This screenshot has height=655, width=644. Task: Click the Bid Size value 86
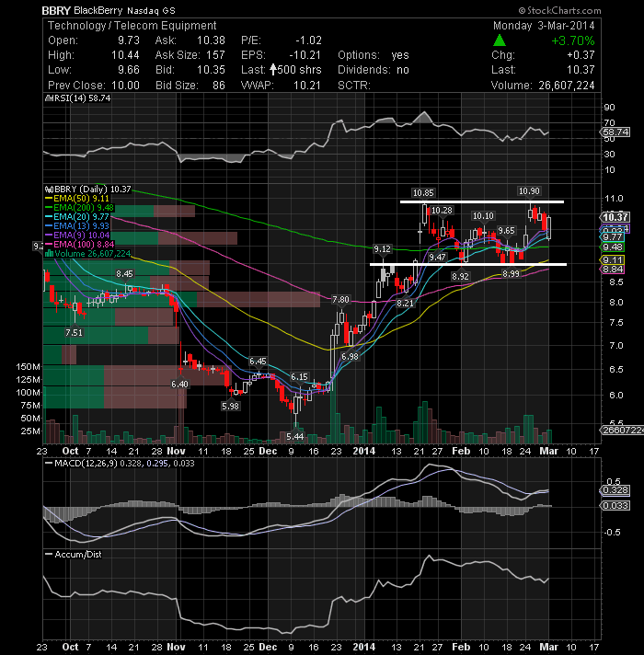219,86
